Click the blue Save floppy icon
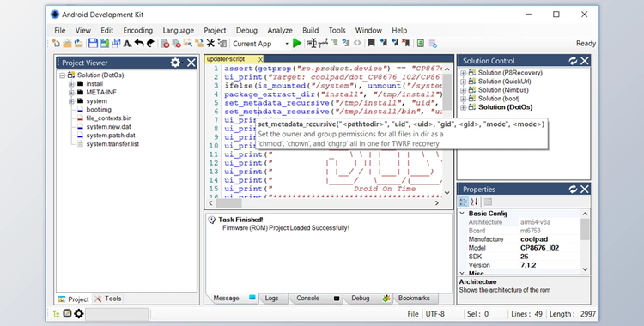Image resolution: width=644 pixels, height=326 pixels. (x=93, y=43)
